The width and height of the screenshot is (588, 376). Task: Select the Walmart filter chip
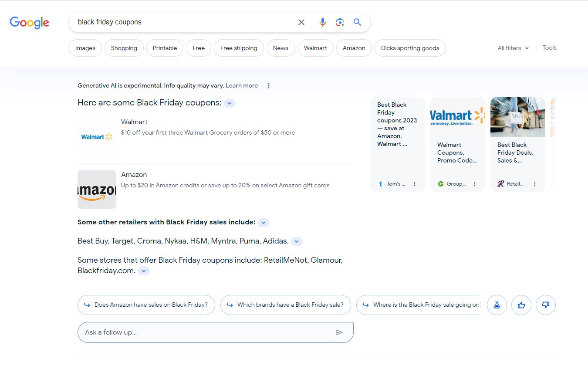click(315, 48)
